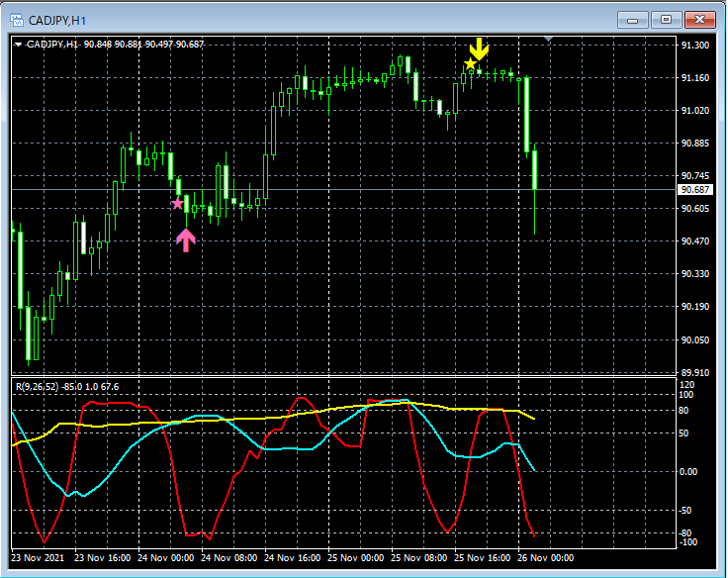Click the 24 Nov 16:00 time label
728x578 pixels.
tap(292, 557)
